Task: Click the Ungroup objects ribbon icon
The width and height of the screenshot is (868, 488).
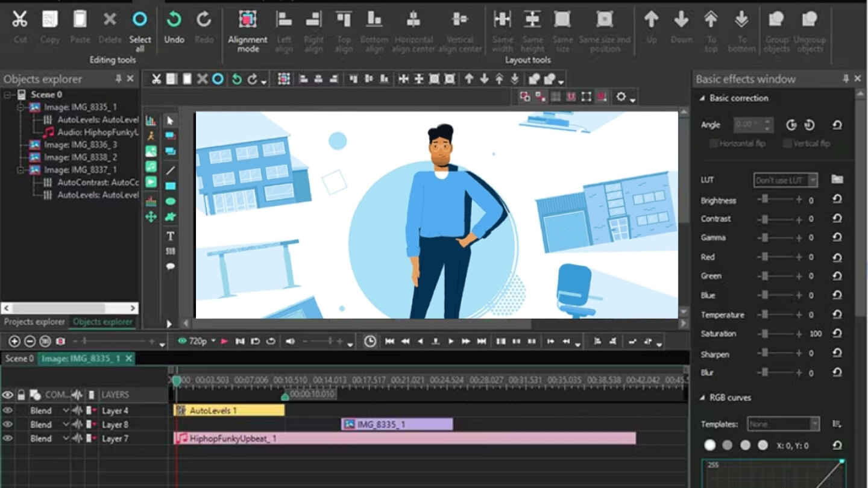Action: [x=809, y=19]
